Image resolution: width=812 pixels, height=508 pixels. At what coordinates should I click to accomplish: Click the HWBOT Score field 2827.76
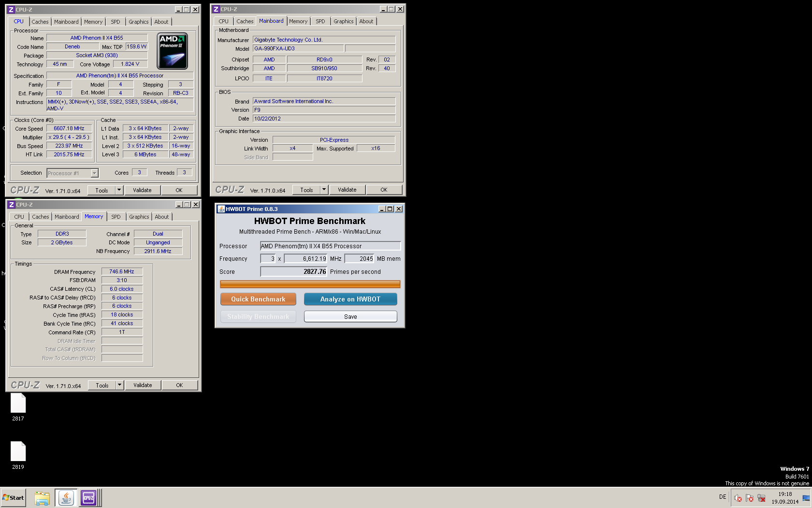tap(293, 271)
